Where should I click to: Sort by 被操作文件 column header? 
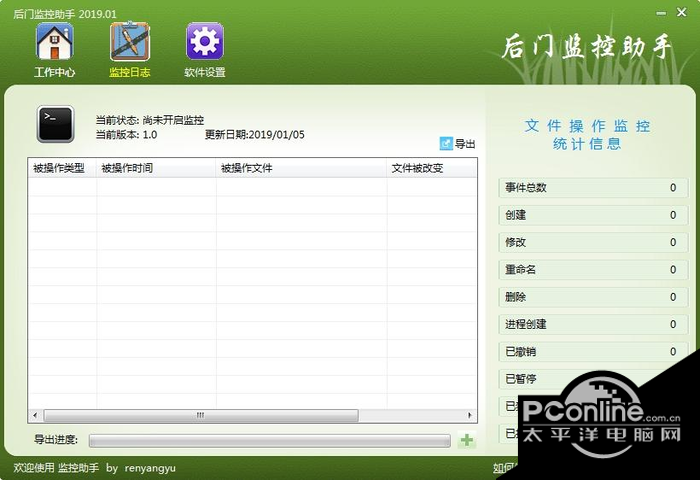301,168
